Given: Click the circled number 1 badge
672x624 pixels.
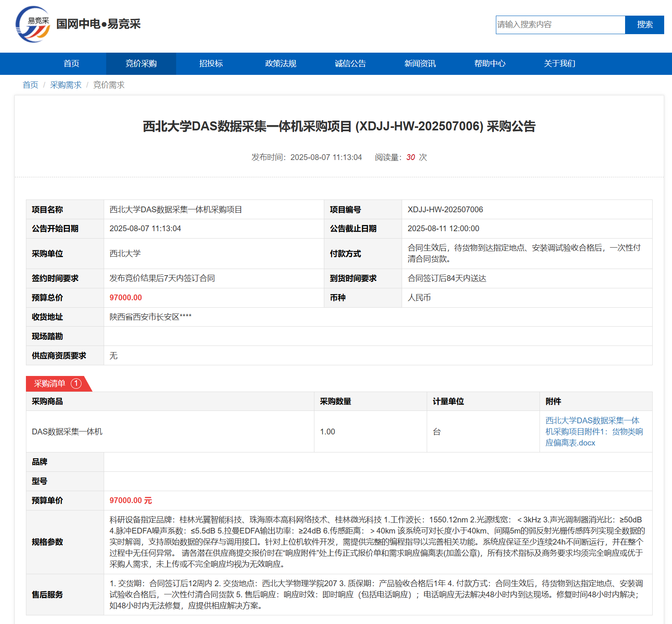Looking at the screenshot, I should [x=76, y=384].
